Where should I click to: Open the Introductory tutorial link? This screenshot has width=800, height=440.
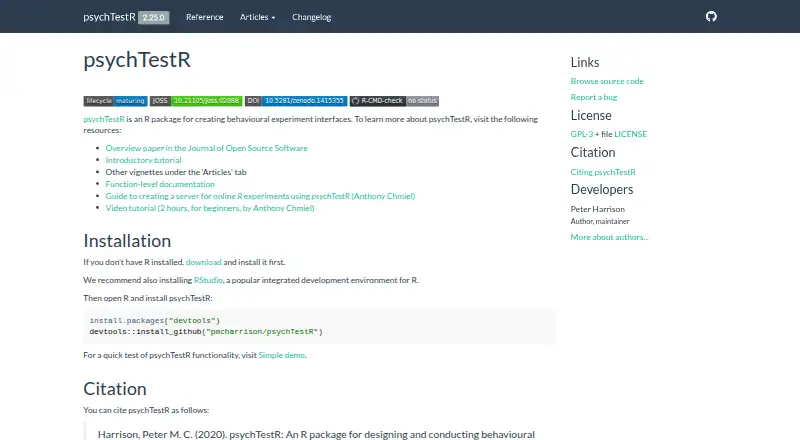[x=143, y=160]
